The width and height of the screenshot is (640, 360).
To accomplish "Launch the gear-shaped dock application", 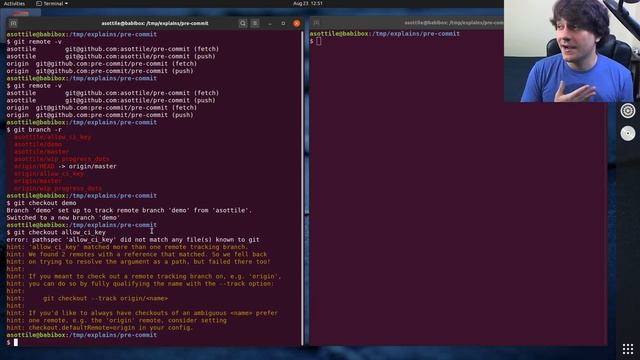I will tap(628, 111).
